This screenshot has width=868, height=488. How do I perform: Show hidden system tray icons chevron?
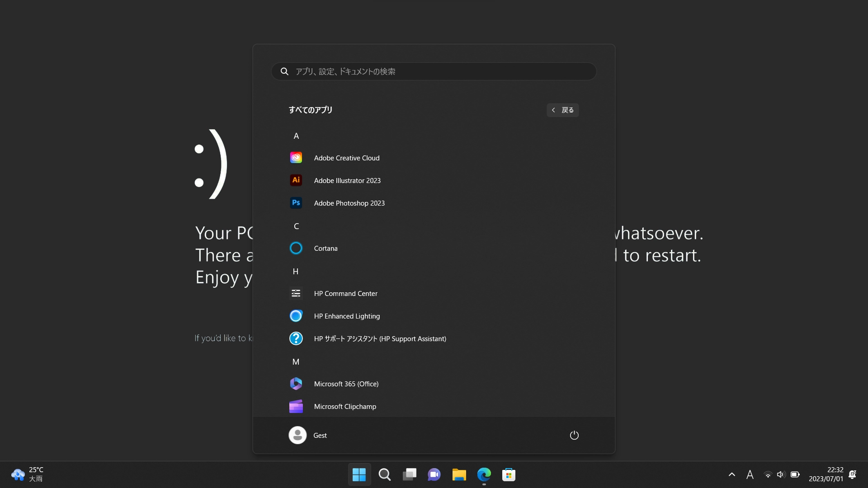(731, 474)
